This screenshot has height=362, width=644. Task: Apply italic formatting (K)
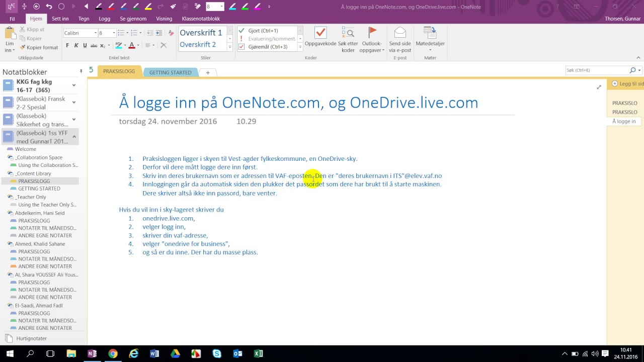tap(76, 45)
